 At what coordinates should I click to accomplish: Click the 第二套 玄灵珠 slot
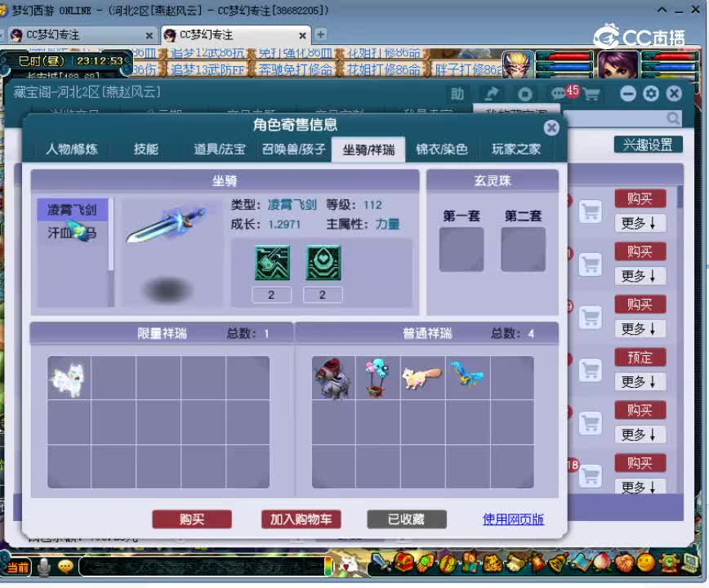523,249
